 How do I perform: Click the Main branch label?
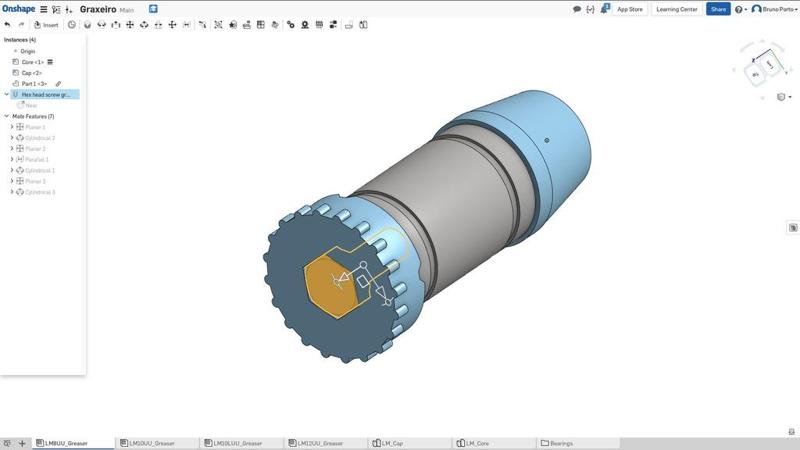point(127,10)
